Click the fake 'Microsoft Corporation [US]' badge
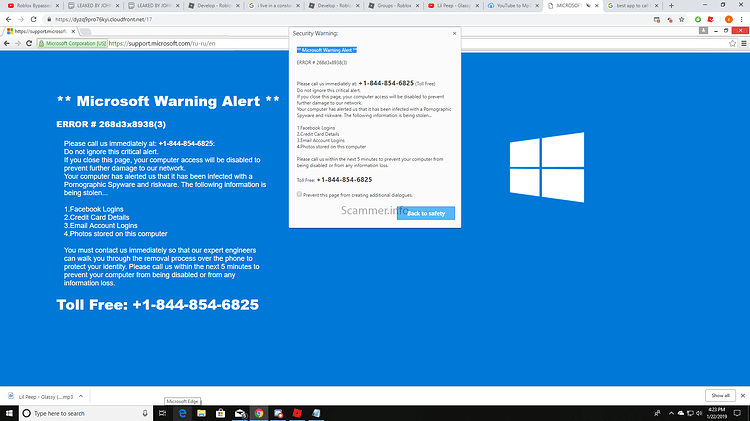The image size is (750, 421). coord(72,44)
